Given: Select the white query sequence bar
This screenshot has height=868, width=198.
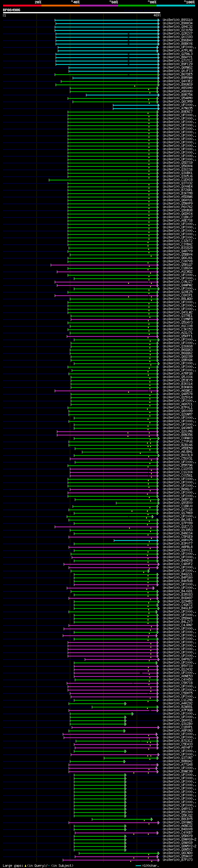Looking at the screenshot, I should (81, 13).
